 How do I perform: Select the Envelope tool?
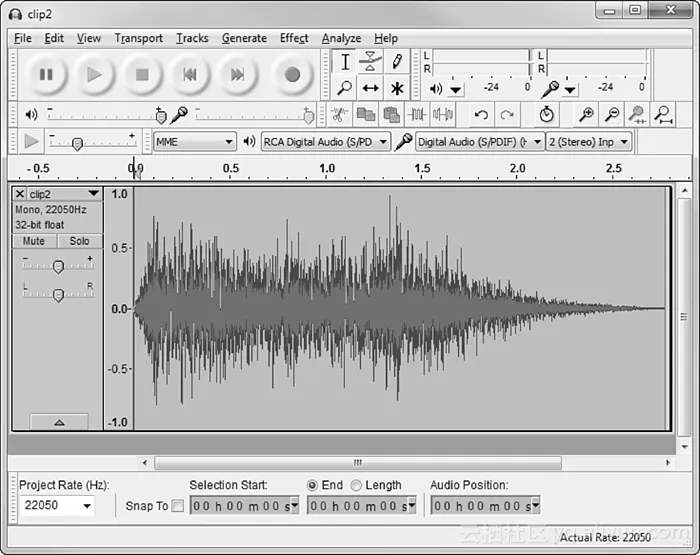(371, 62)
